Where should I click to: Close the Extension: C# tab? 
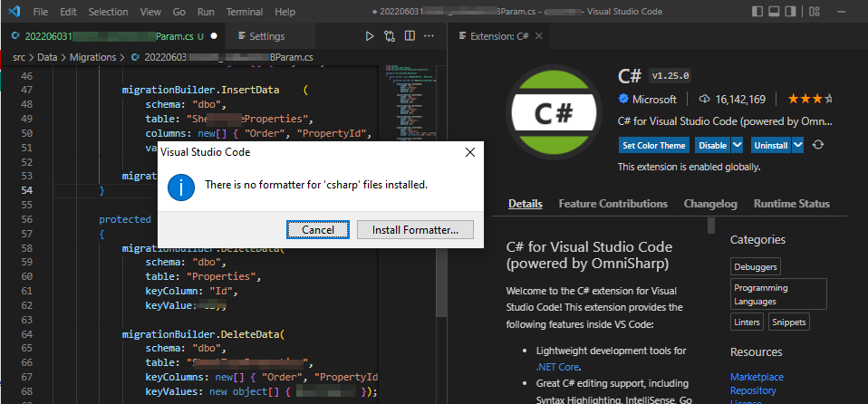point(538,36)
